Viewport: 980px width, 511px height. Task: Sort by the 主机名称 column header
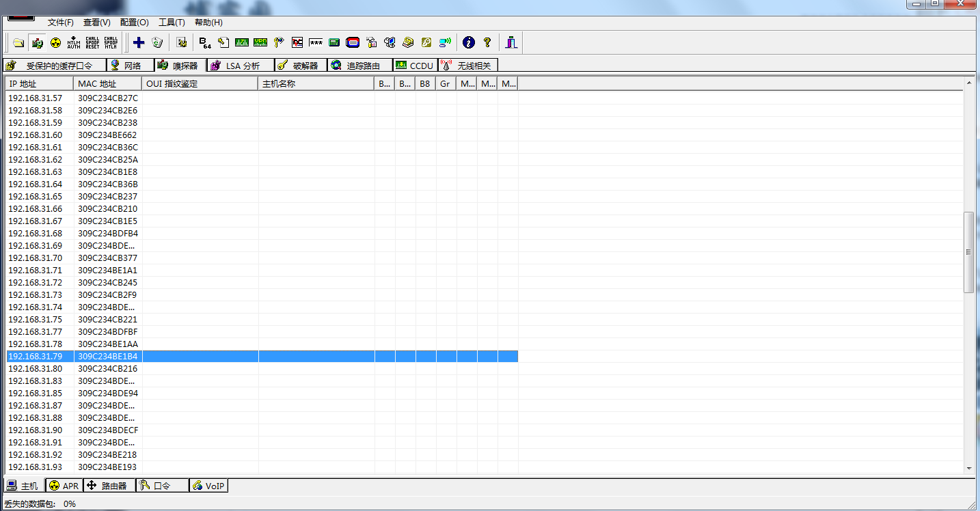[316, 84]
